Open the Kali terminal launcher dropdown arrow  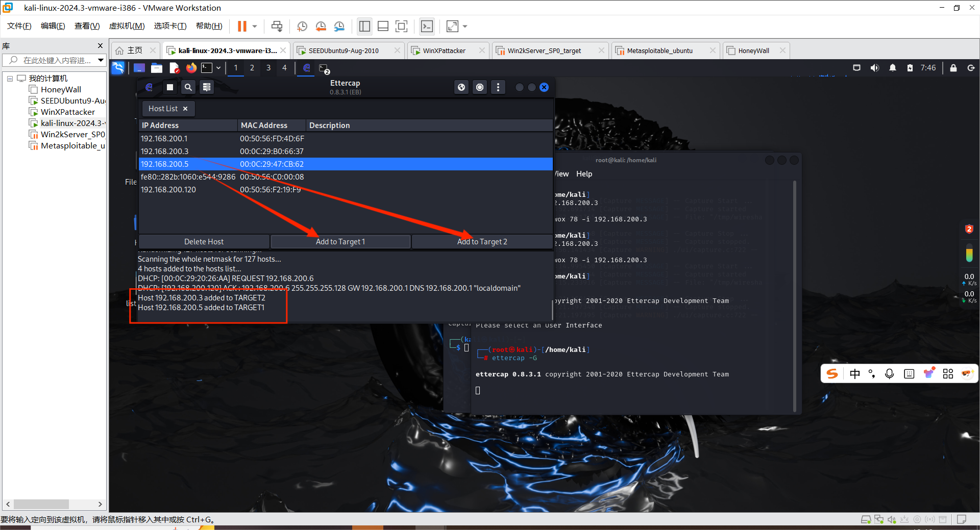(218, 68)
